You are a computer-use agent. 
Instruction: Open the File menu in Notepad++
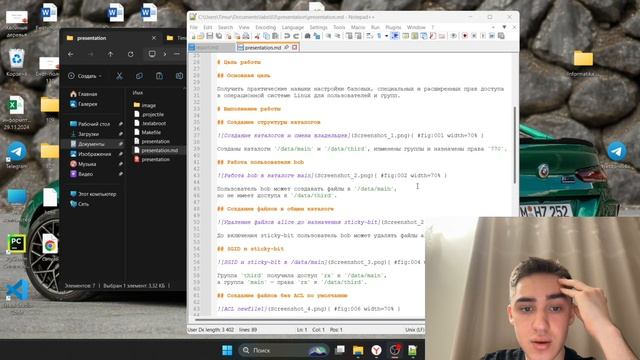(193, 27)
